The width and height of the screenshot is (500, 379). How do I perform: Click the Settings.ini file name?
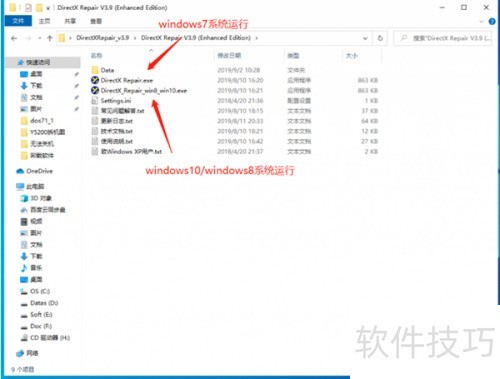pyautogui.click(x=116, y=101)
